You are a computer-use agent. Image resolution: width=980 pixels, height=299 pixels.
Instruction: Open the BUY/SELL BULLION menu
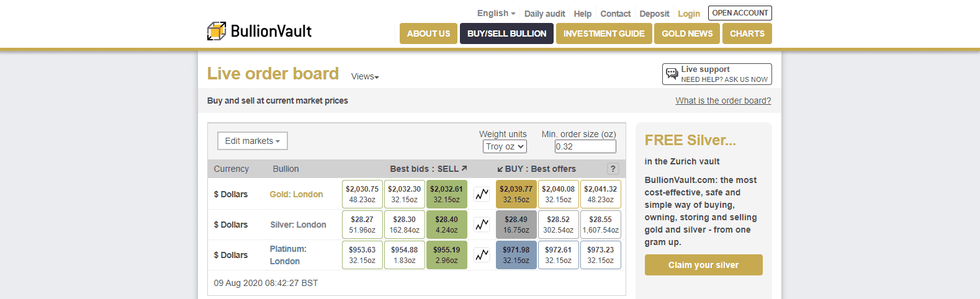(506, 33)
